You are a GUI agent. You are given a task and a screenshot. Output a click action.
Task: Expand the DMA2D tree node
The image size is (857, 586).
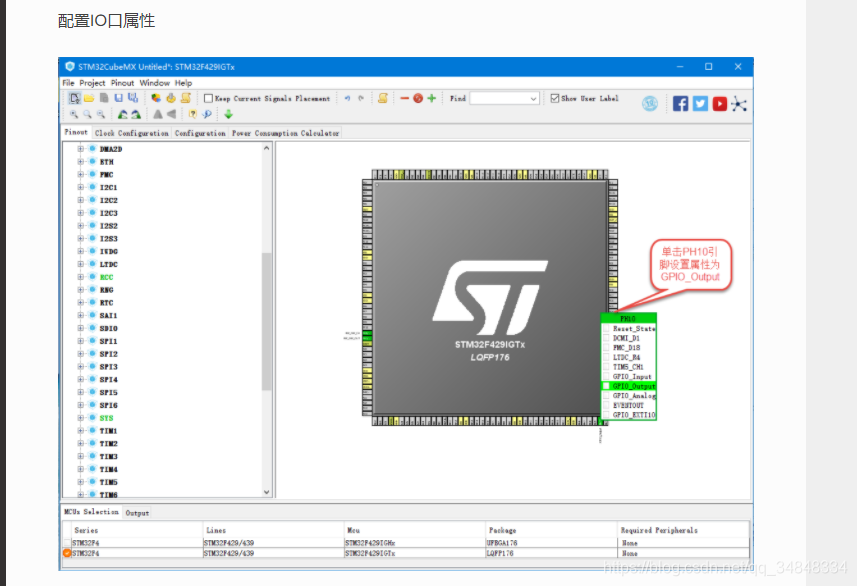(x=81, y=149)
